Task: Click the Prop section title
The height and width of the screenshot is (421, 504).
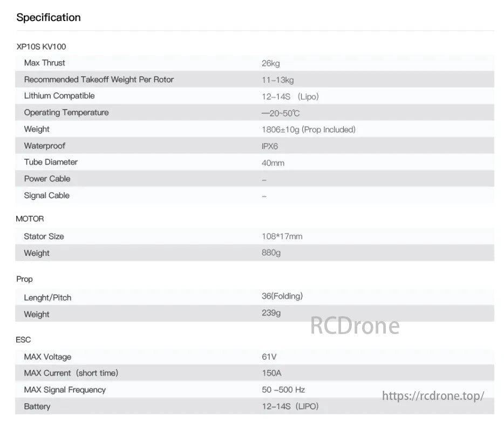Action: click(24, 279)
